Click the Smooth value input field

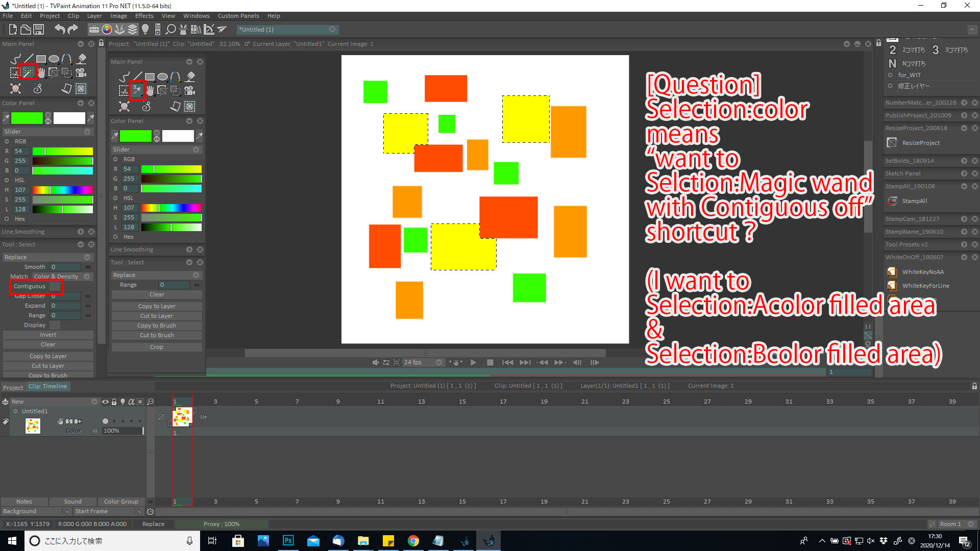65,267
